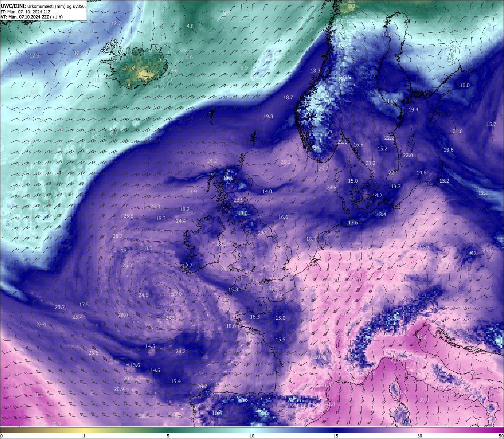
Task: Click the value 14.5 on the map
Action: 150,346
